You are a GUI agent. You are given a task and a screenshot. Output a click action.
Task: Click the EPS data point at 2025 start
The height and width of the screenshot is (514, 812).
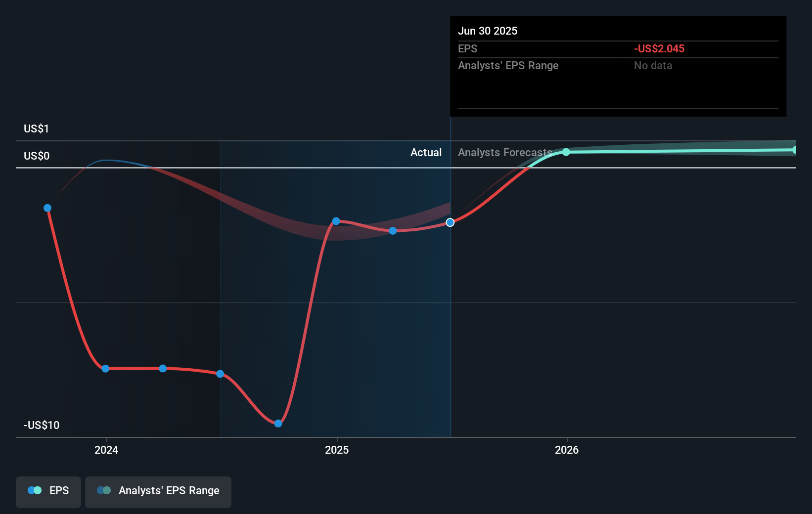click(x=336, y=221)
